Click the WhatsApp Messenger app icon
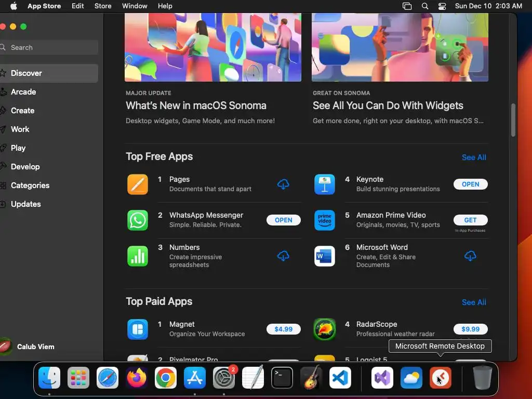The image size is (532, 399). [137, 220]
